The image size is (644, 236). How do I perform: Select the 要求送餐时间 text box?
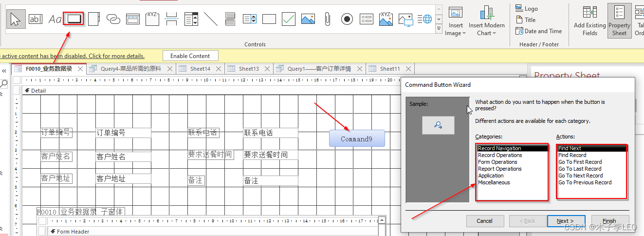click(x=270, y=155)
